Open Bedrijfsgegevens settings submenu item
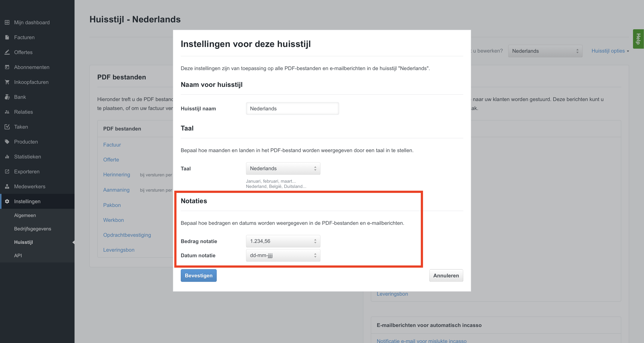 32,229
